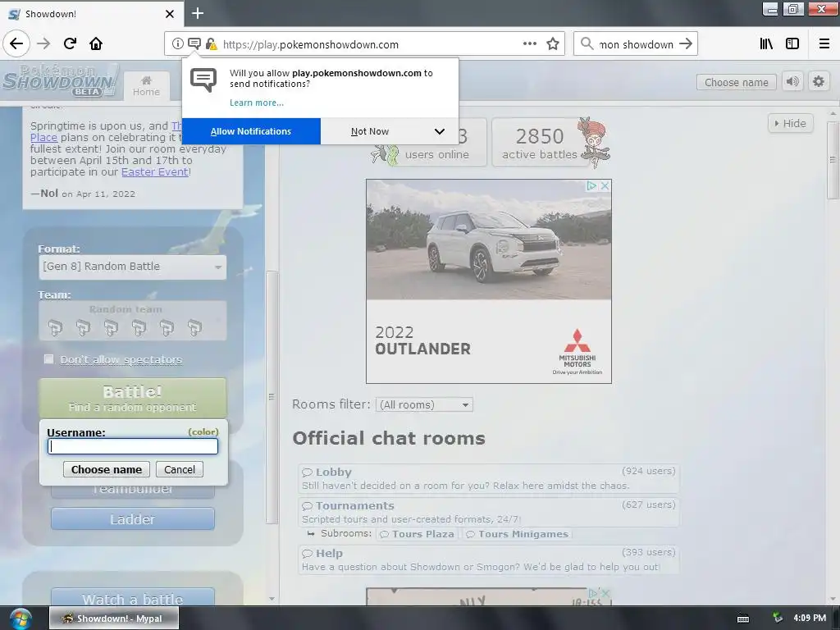Image resolution: width=840 pixels, height=630 pixels.
Task: Click the network tray icon
Action: pyautogui.click(x=778, y=619)
